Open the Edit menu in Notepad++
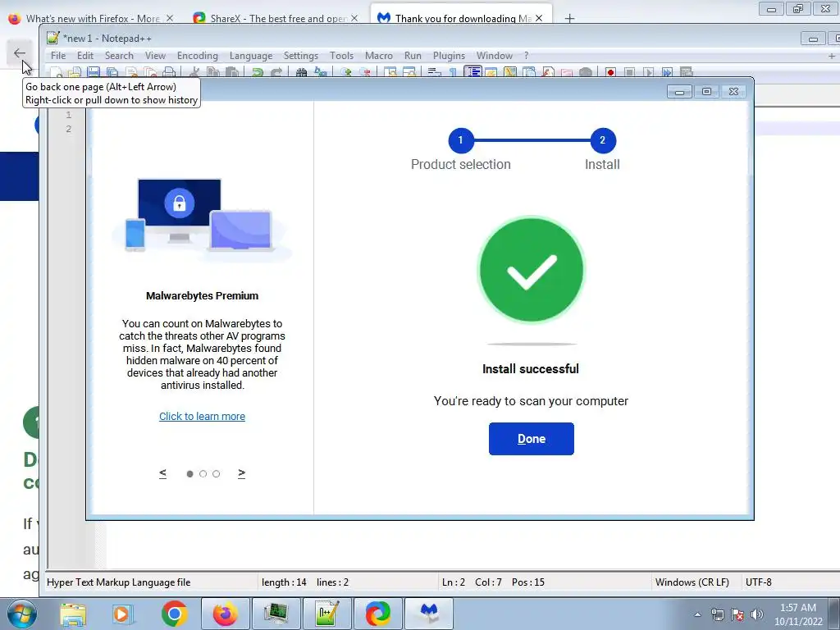 (x=85, y=56)
